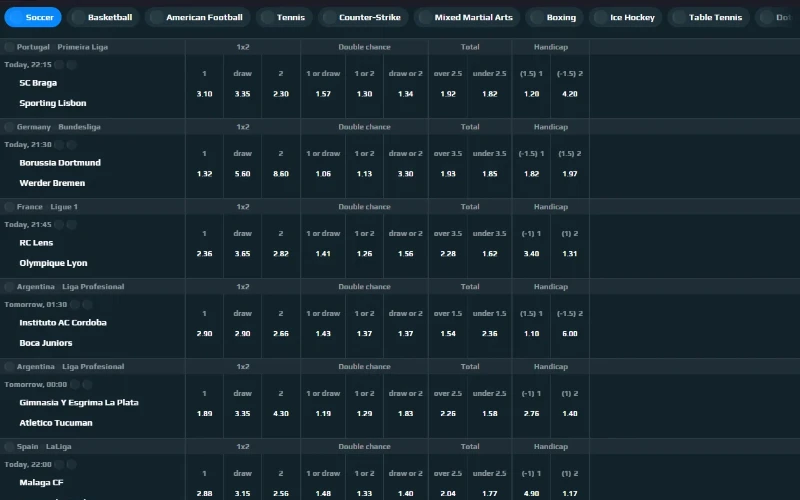
Task: Click the first round icon after Today, 22:00
Action: click(59, 464)
